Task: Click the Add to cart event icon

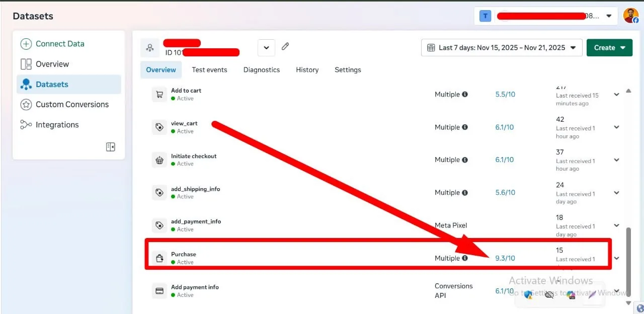Action: click(159, 94)
